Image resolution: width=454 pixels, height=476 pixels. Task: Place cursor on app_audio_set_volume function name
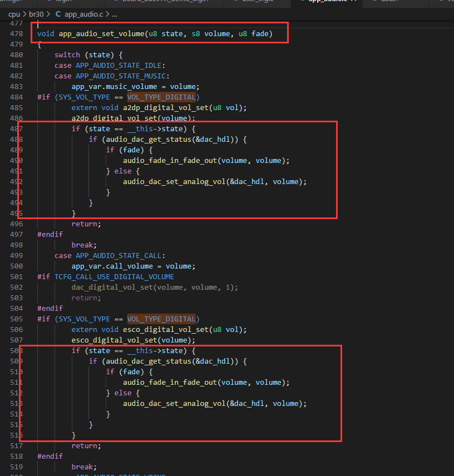click(x=101, y=34)
